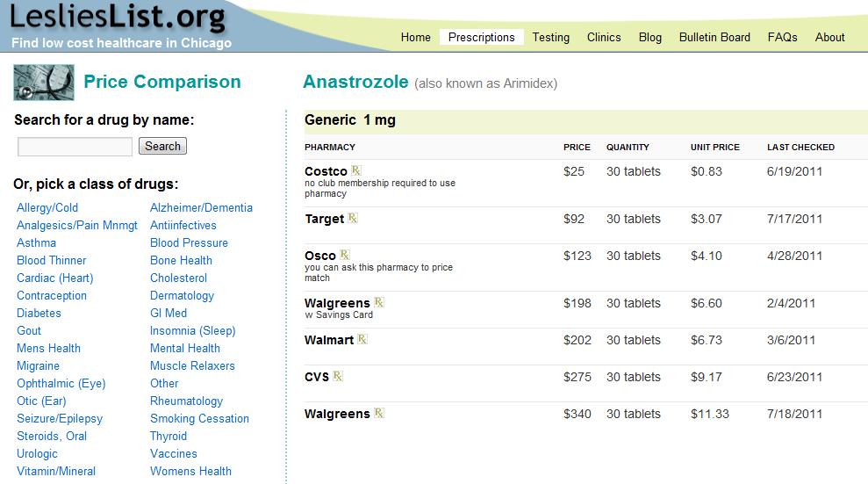The image size is (868, 484).
Task: Open the Otic (Ear) class
Action: coord(41,401)
